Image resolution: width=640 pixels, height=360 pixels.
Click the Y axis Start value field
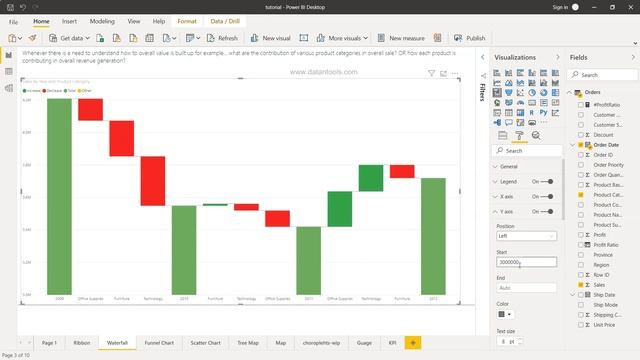point(527,262)
